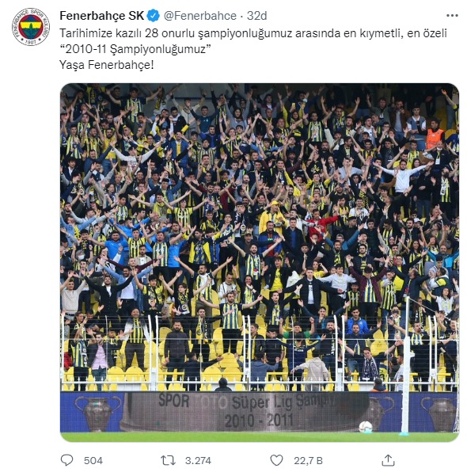Click the reply speech bubble icon
This screenshot has width=467, height=476.
[x=66, y=460]
